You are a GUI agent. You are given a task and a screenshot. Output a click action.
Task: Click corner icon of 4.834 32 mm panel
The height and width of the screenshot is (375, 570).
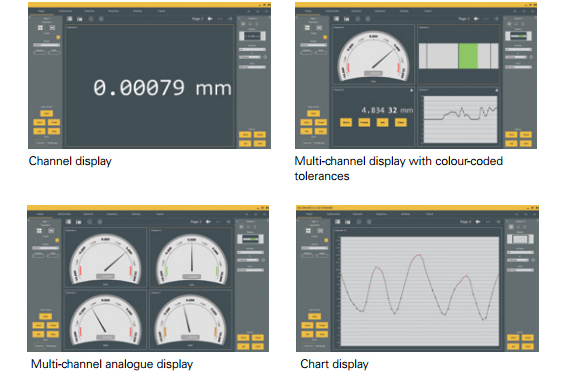412,90
